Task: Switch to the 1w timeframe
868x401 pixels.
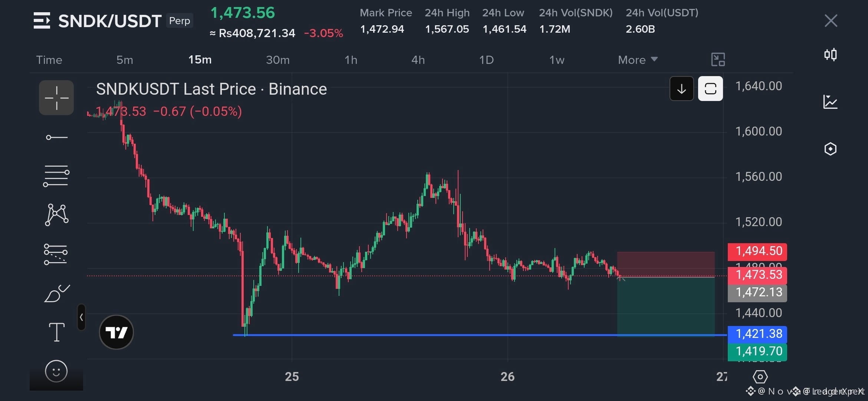Action: pos(557,60)
